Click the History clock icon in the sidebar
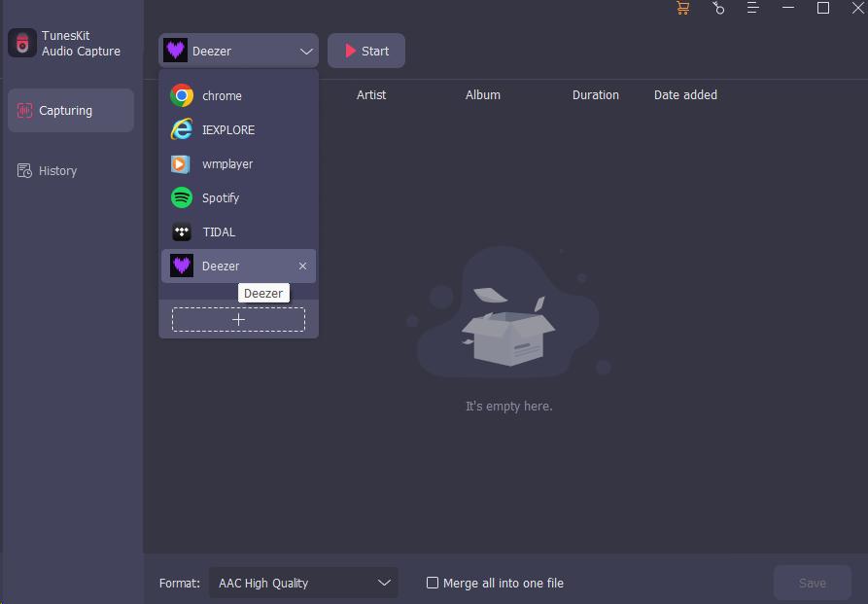 coord(22,170)
